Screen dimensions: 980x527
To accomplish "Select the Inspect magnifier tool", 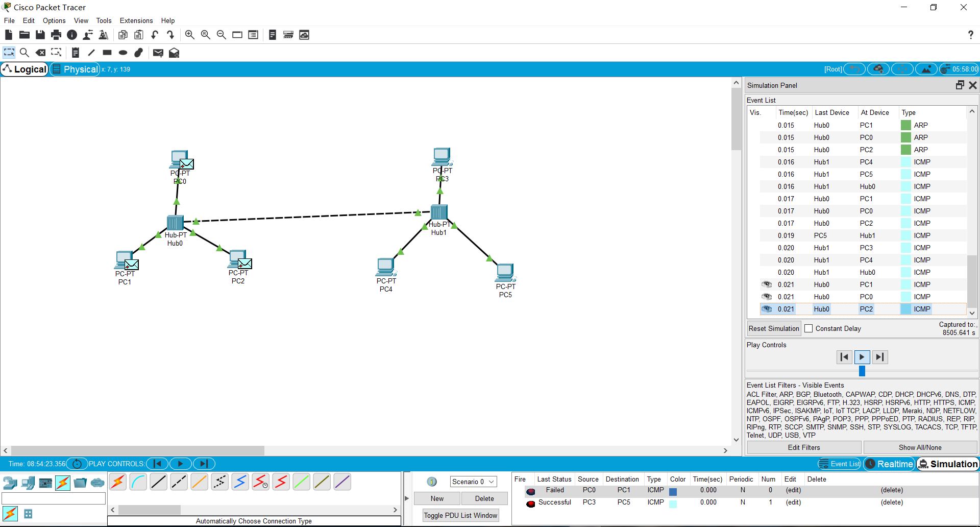I will click(x=24, y=53).
